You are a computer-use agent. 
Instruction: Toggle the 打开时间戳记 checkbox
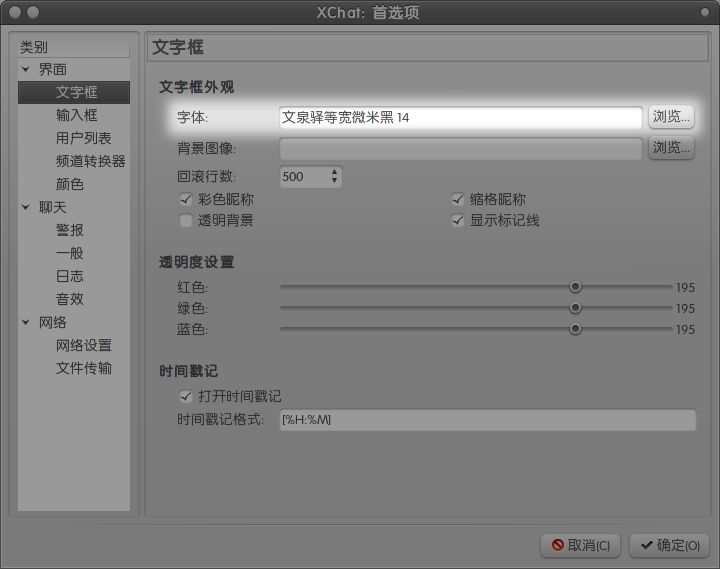tap(186, 396)
